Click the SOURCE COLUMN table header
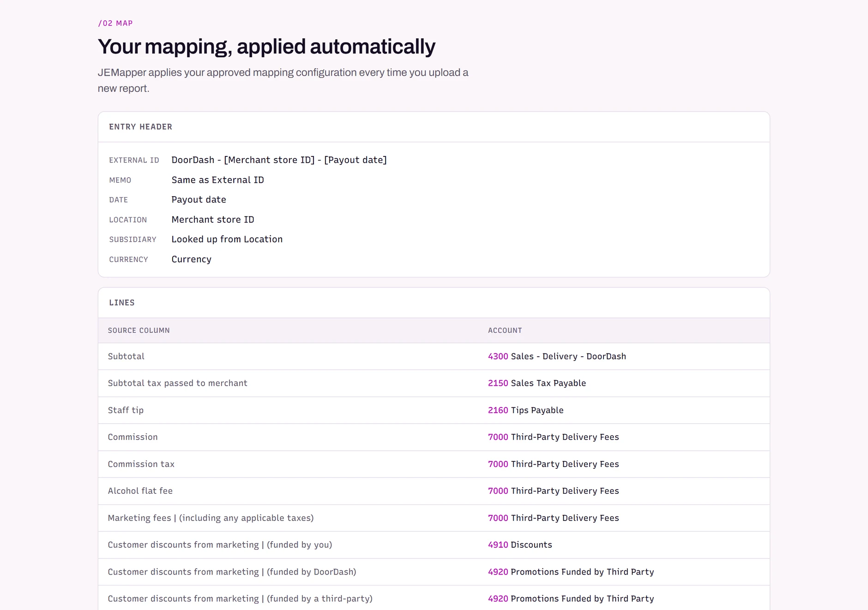The width and height of the screenshot is (868, 610). click(x=139, y=330)
